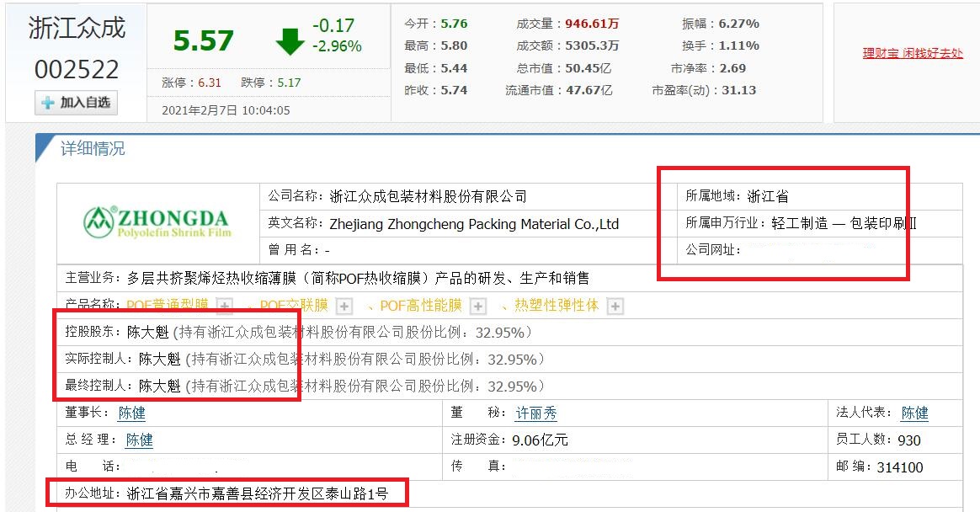Open chairman 陈健 profile link
The image size is (980, 512).
point(131,413)
